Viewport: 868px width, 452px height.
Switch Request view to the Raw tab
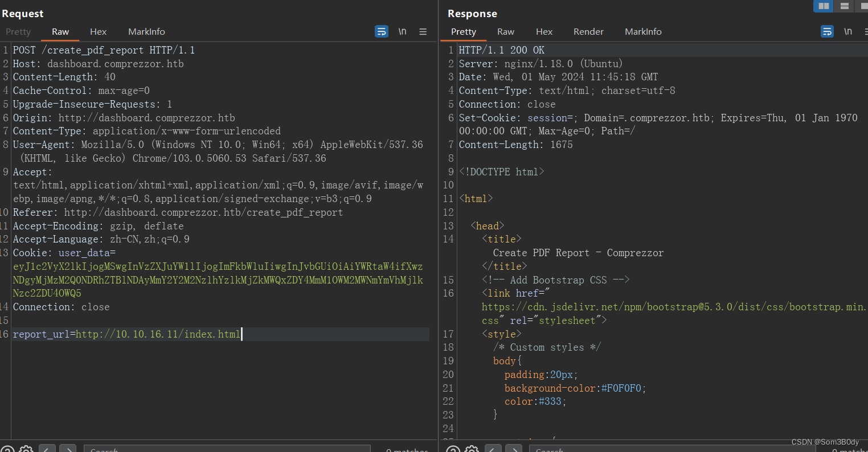(60, 31)
